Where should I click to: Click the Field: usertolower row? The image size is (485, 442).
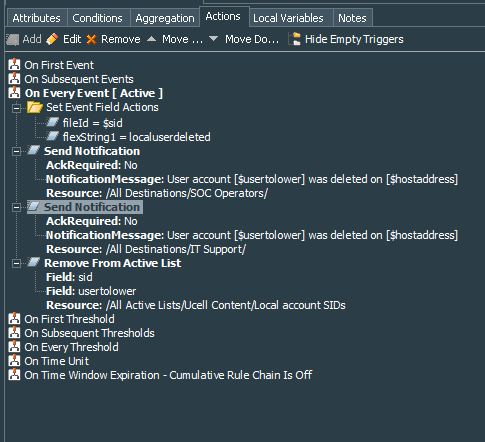point(91,291)
